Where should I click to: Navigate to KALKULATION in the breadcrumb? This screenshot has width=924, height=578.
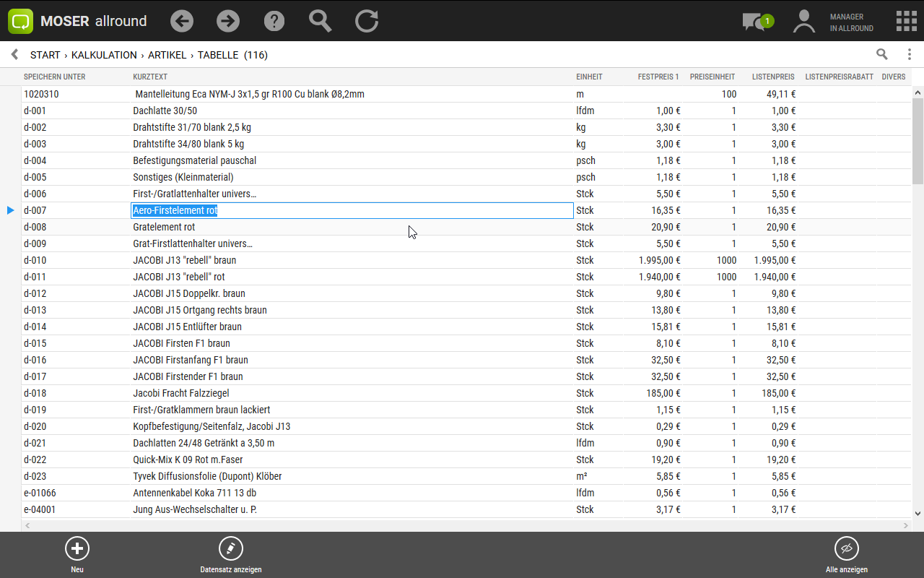tap(104, 55)
